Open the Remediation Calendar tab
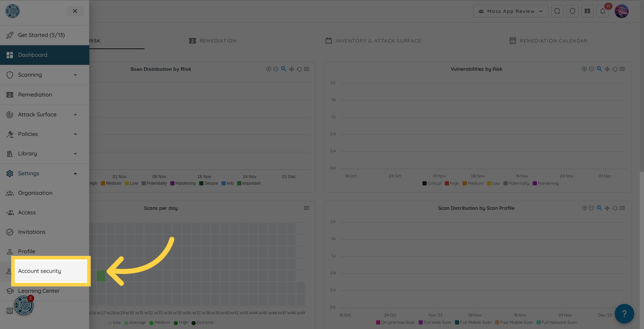The width and height of the screenshot is (644, 329). (x=548, y=41)
